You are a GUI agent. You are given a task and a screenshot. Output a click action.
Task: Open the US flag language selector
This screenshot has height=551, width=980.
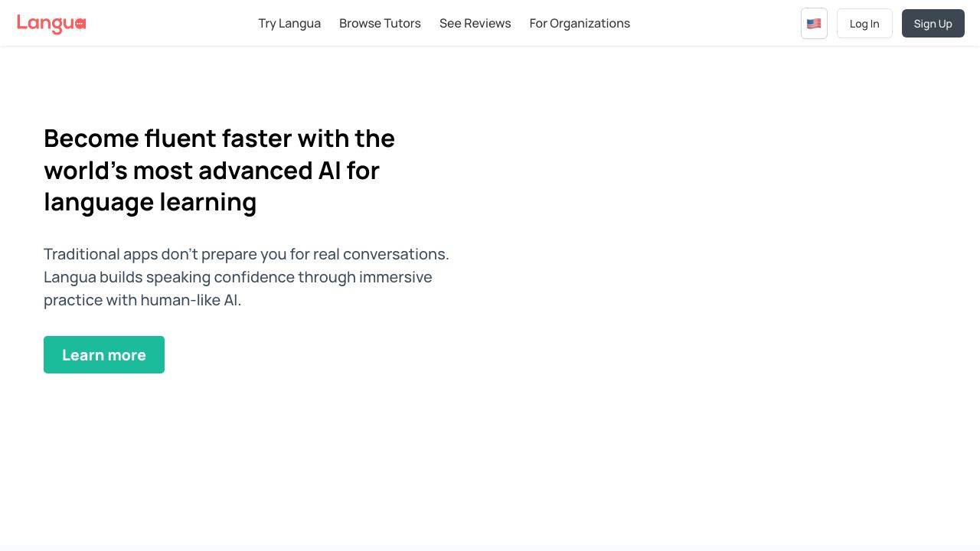[x=814, y=24]
